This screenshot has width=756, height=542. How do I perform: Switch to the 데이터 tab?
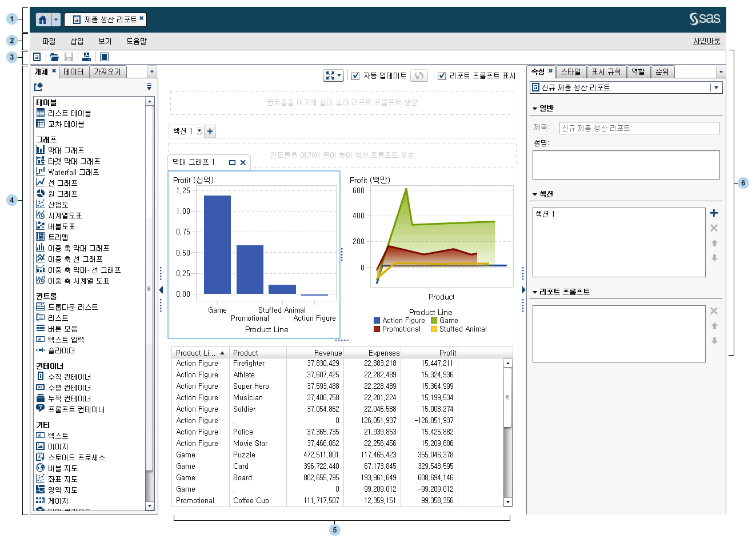pos(74,71)
